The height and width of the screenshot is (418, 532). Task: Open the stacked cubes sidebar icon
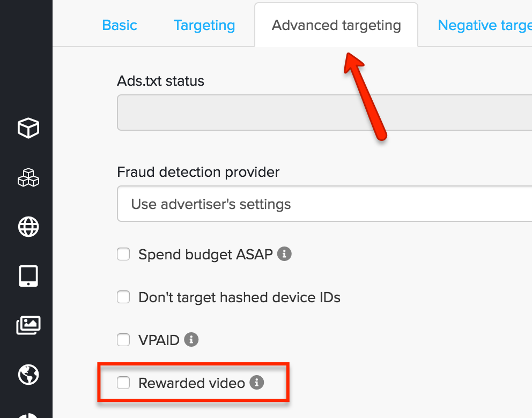(28, 178)
